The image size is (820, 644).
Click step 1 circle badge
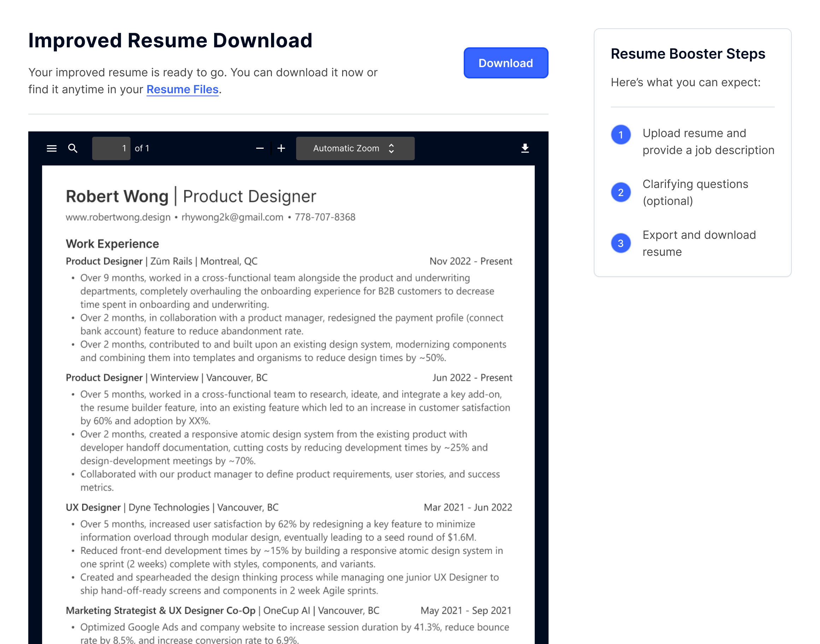coord(620,135)
